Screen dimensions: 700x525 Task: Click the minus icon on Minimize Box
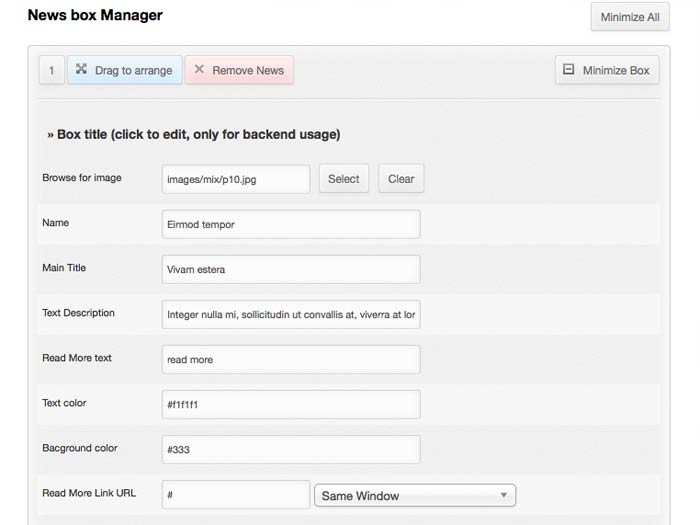coord(569,70)
